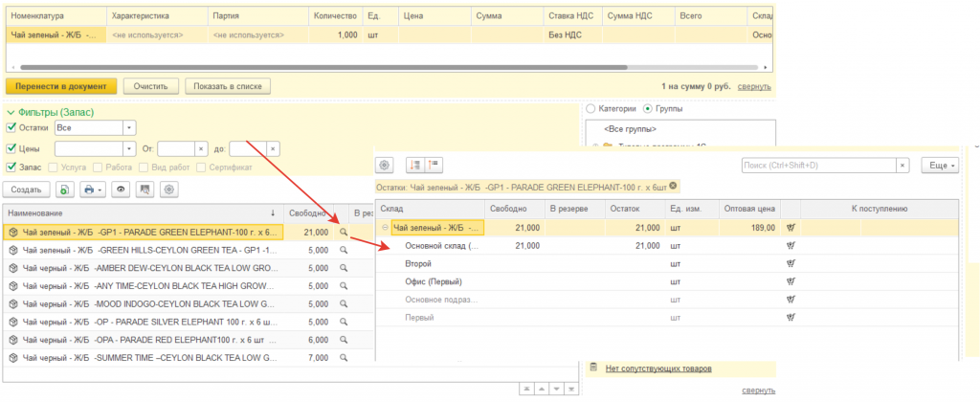980x402 pixels.
Task: Click the price От input field
Action: point(176,148)
